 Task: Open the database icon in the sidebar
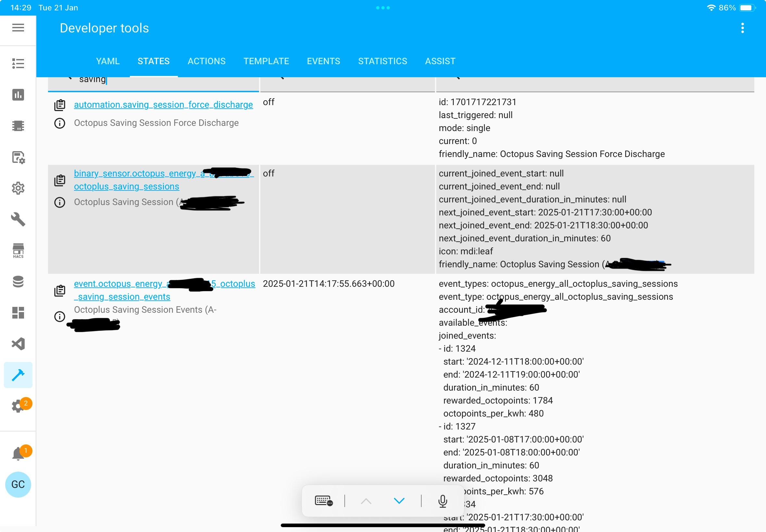(x=18, y=282)
